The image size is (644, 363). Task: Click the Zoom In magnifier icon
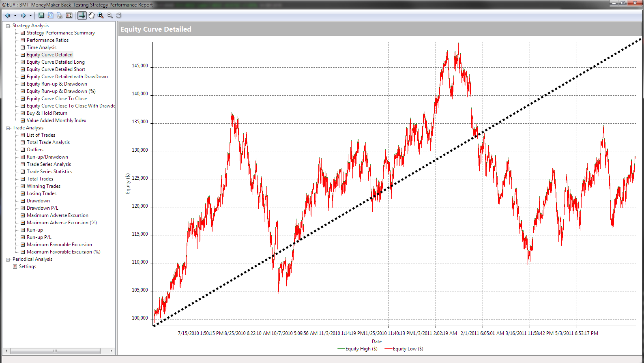click(101, 15)
